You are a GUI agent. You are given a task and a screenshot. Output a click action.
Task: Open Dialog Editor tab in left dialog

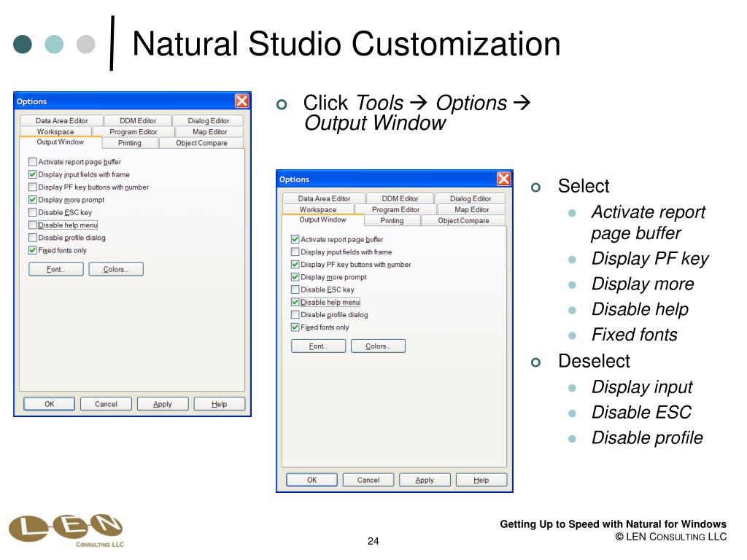point(208,120)
